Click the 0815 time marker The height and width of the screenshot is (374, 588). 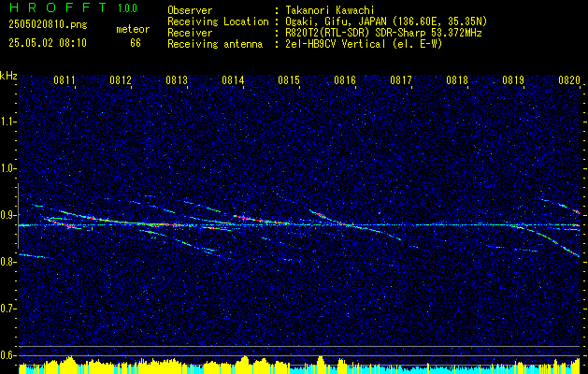click(x=289, y=79)
